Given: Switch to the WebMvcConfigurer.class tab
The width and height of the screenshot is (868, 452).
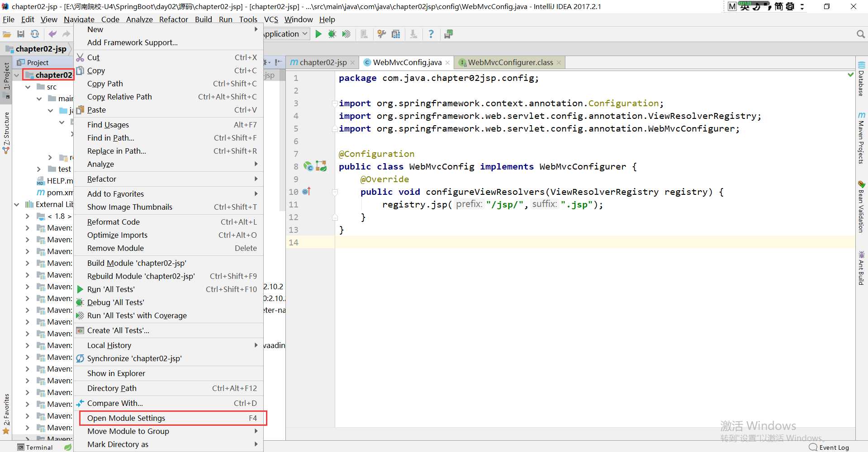Looking at the screenshot, I should point(510,62).
